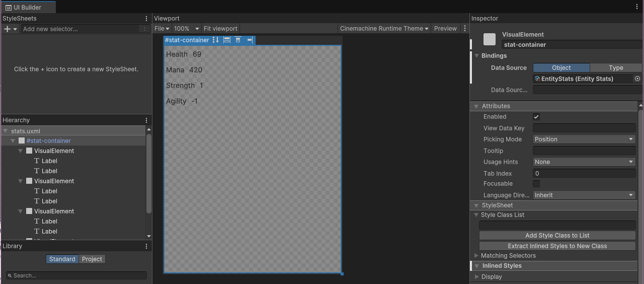Open the StyleSheets panel options menu
Screen dimensions: 644x284
(146, 19)
